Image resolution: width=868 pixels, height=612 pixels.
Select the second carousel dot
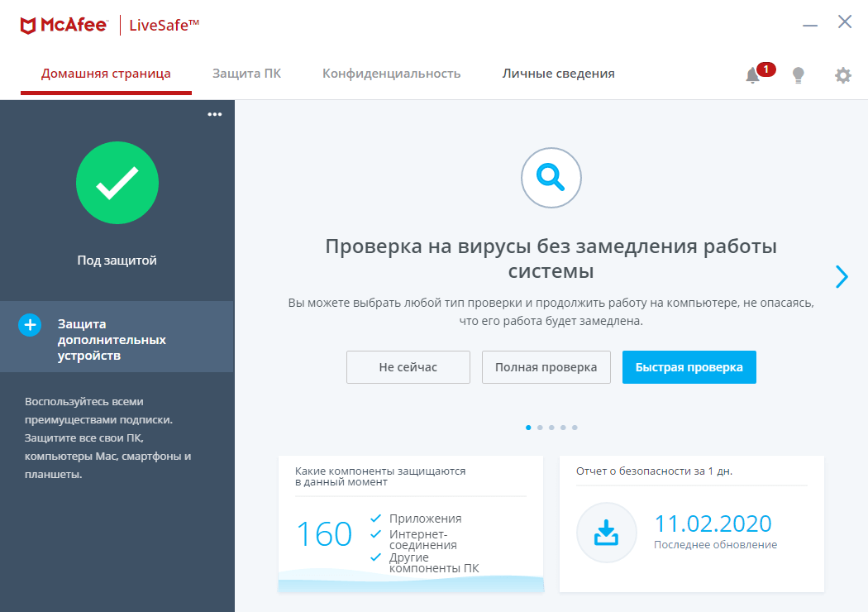click(540, 428)
